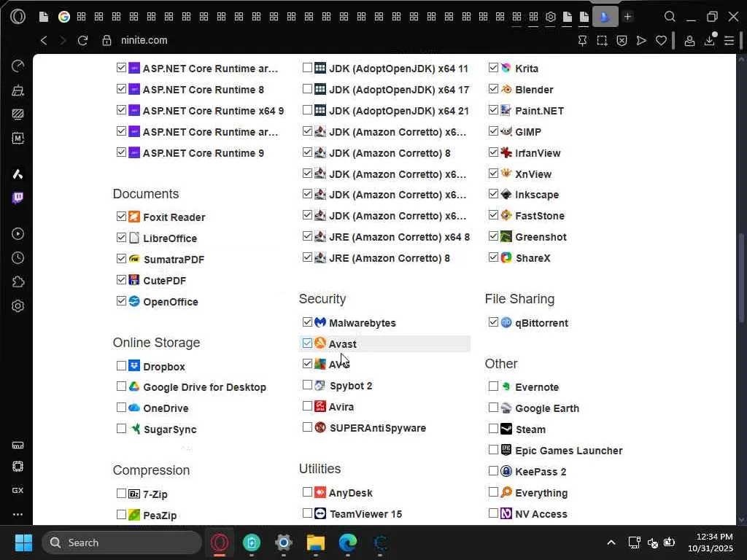Click the OneDrive cloud icon
The width and height of the screenshot is (747, 560).
(x=134, y=408)
